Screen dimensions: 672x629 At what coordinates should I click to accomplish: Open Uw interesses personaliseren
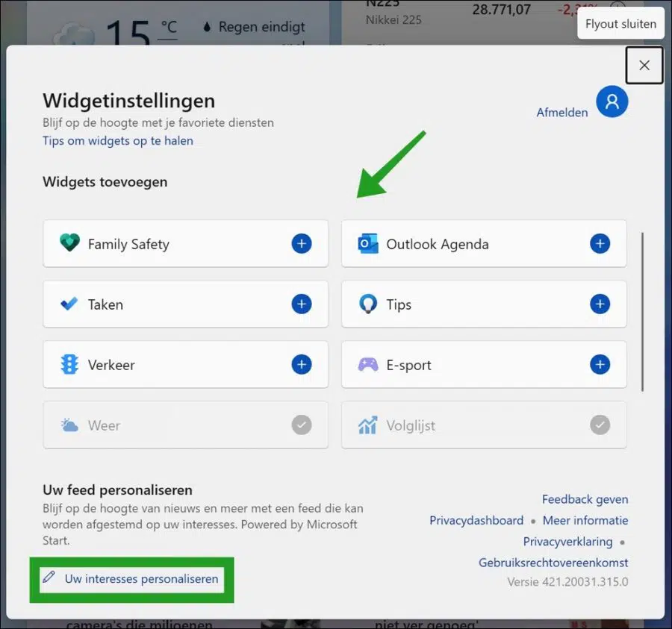tap(141, 578)
